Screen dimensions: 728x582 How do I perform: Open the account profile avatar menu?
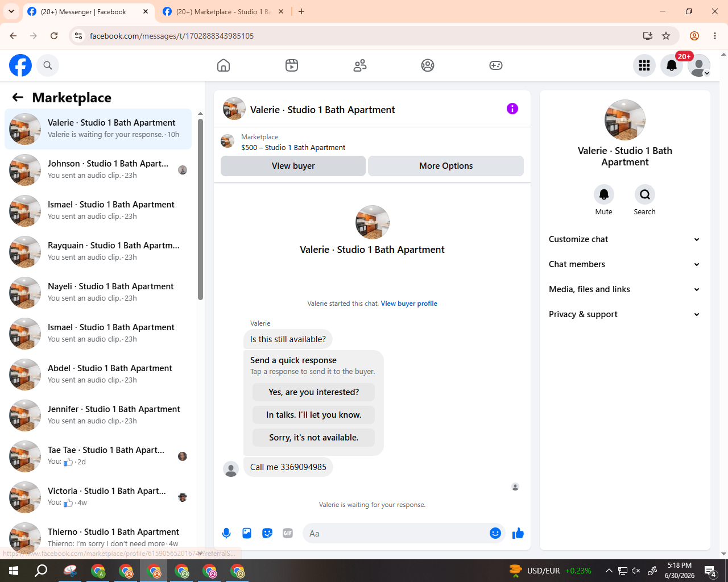click(x=699, y=65)
